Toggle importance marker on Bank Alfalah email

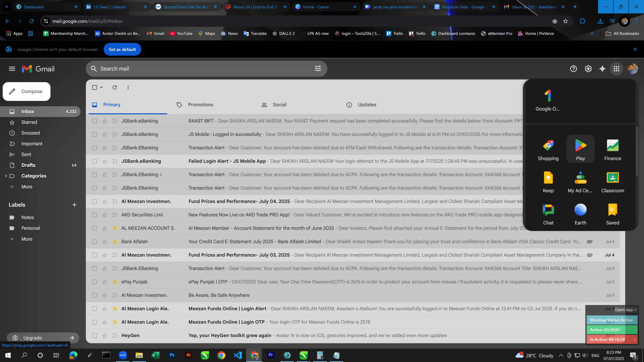115,242
